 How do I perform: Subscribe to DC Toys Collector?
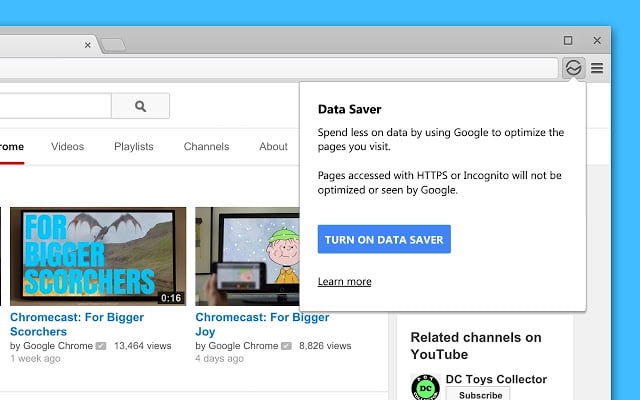[477, 394]
